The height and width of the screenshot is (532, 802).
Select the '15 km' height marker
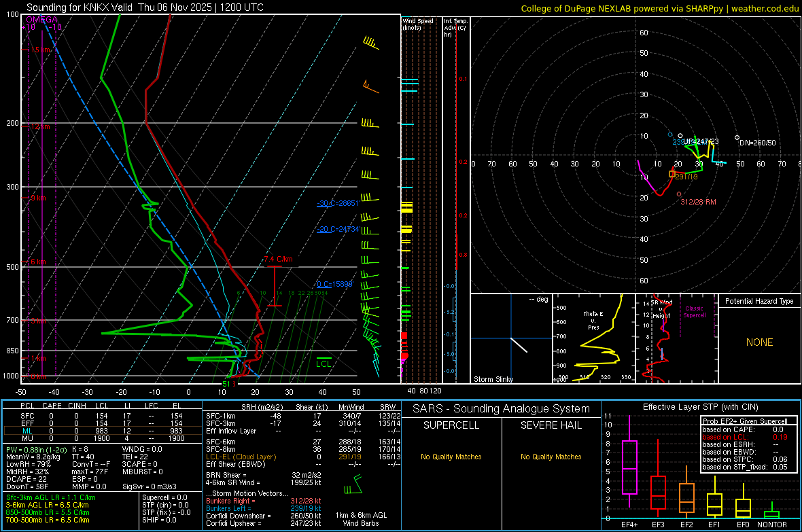41,50
